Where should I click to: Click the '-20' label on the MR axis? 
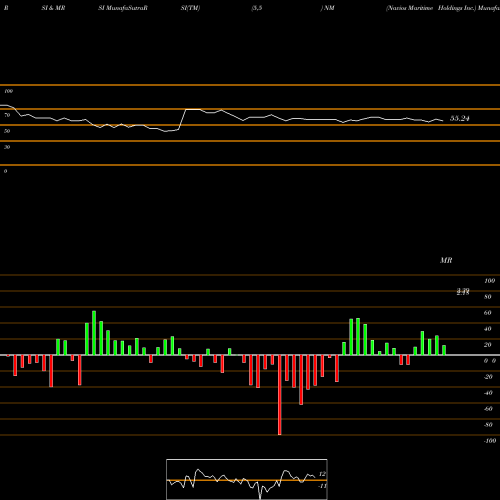(488, 377)
